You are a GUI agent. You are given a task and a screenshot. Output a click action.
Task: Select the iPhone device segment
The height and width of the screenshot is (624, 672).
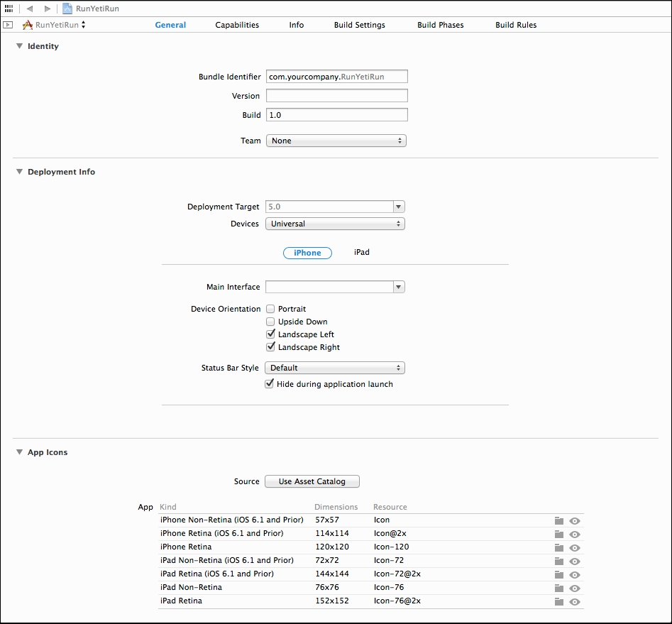click(x=307, y=253)
